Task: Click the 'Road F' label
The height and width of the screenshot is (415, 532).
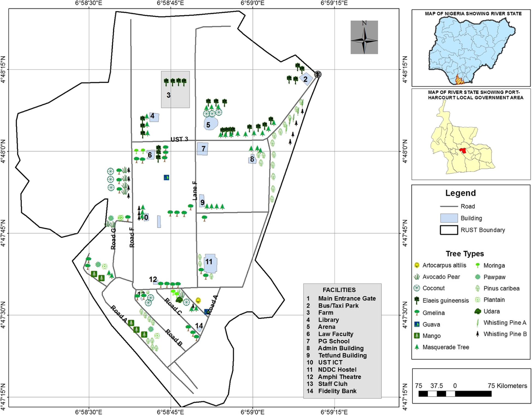Action: [x=132, y=237]
